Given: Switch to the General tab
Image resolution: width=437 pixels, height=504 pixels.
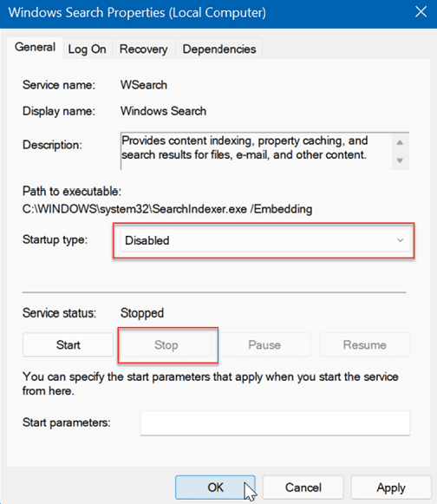Looking at the screenshot, I should [35, 47].
